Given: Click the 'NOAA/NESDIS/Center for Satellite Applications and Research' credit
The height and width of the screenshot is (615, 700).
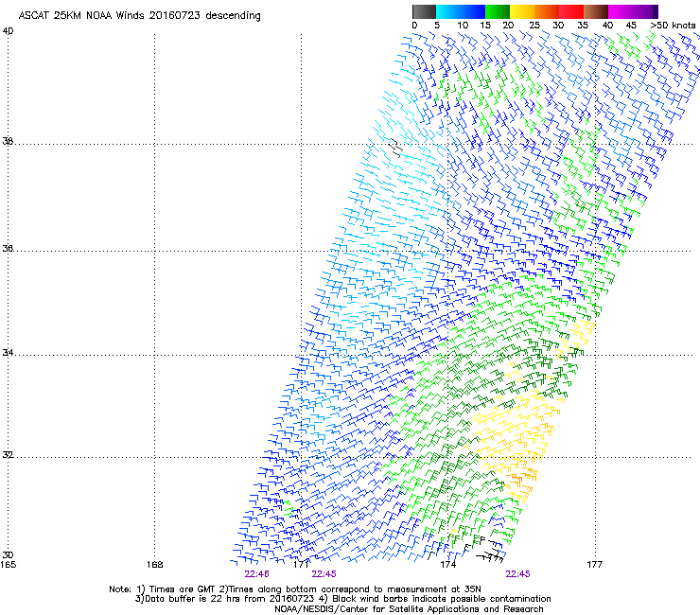Looking at the screenshot, I should click(x=409, y=609).
